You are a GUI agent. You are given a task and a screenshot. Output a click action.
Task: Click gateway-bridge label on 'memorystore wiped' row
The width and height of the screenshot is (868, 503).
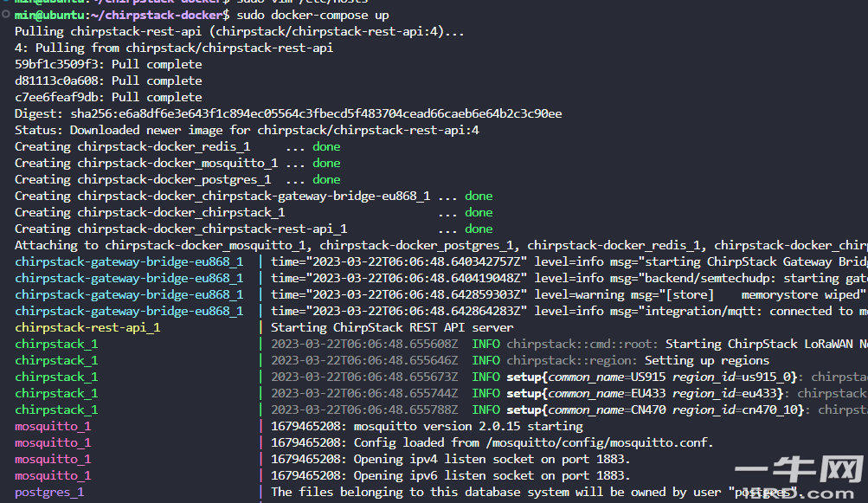[x=129, y=294]
